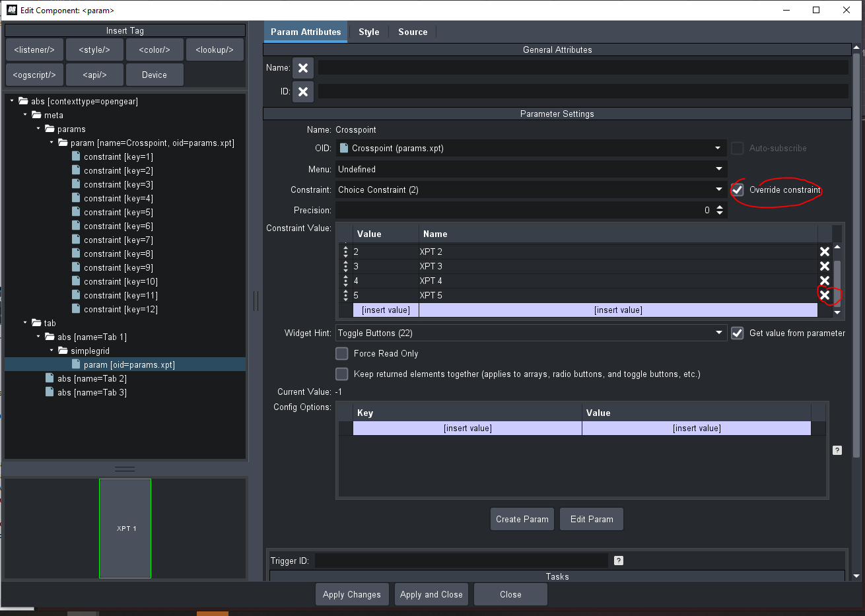Click the DashBoard app icon in title bar
This screenshot has width=865, height=616.
[x=11, y=10]
